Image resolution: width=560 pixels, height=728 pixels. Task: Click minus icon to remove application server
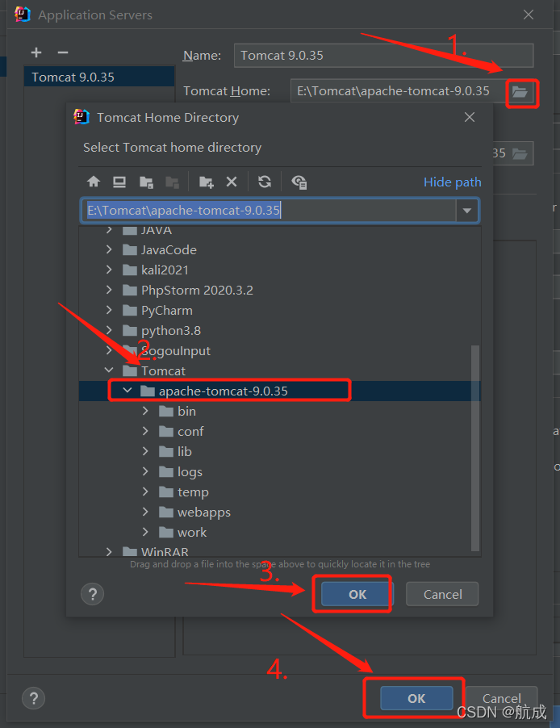pyautogui.click(x=63, y=52)
